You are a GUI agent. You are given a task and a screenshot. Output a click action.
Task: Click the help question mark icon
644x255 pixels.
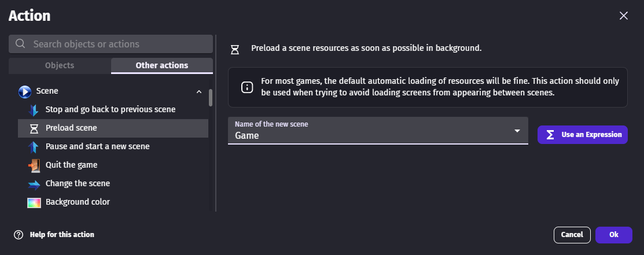[x=19, y=235]
